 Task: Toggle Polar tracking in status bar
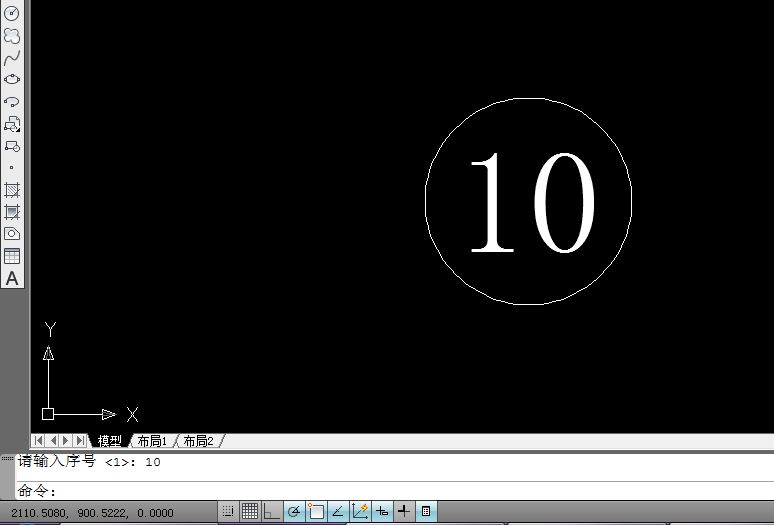[294, 512]
